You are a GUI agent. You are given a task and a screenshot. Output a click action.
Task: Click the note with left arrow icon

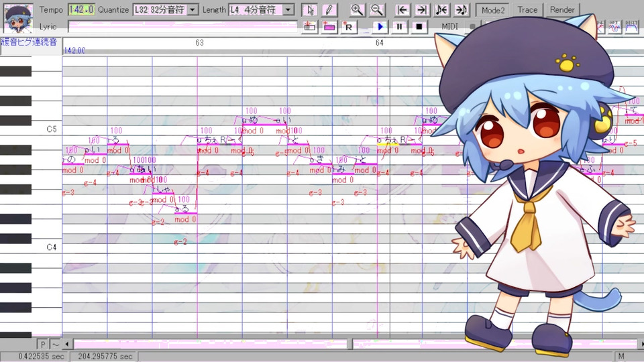coord(441,10)
